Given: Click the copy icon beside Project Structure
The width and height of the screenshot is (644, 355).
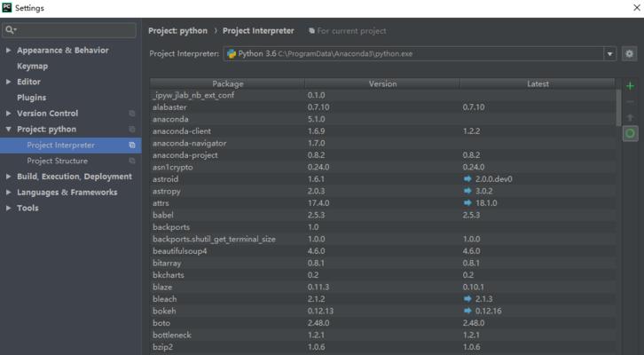Looking at the screenshot, I should tap(132, 161).
